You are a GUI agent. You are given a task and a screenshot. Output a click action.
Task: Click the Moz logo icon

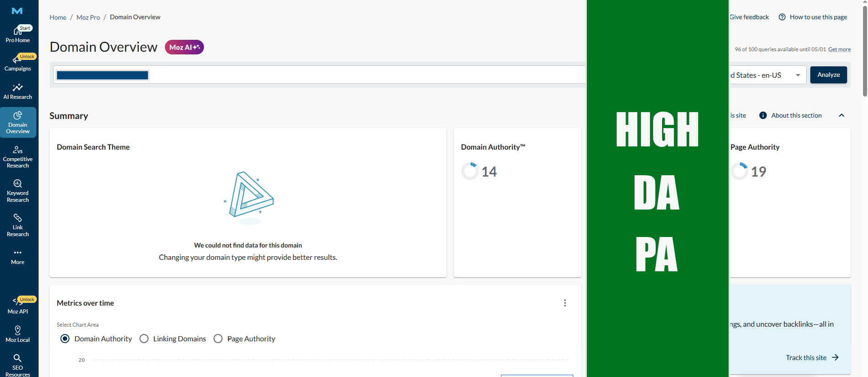(x=17, y=11)
